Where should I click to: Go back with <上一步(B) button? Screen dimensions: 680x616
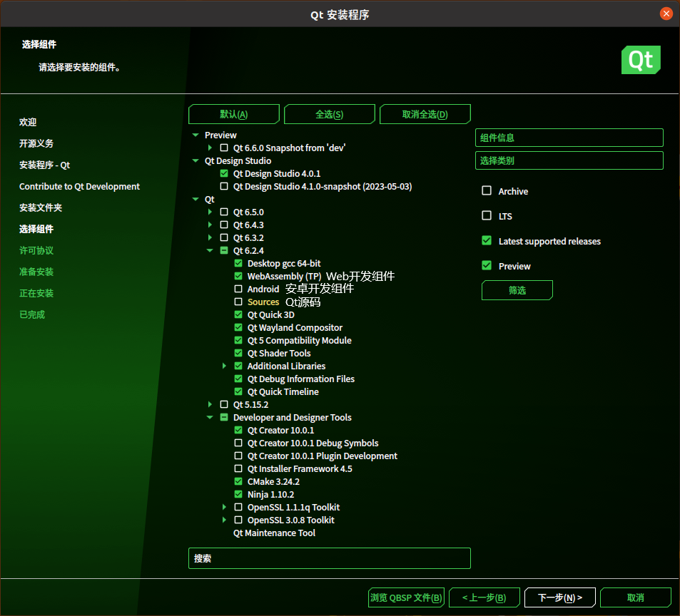[484, 597]
